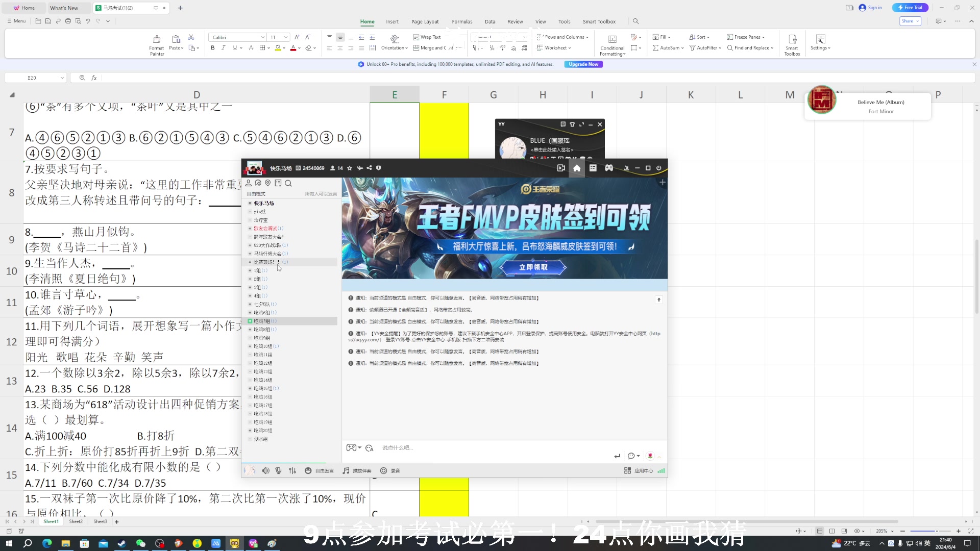Expand the 吃鸡7组 channel group
Image resolution: width=980 pixels, height=551 pixels.
249,320
